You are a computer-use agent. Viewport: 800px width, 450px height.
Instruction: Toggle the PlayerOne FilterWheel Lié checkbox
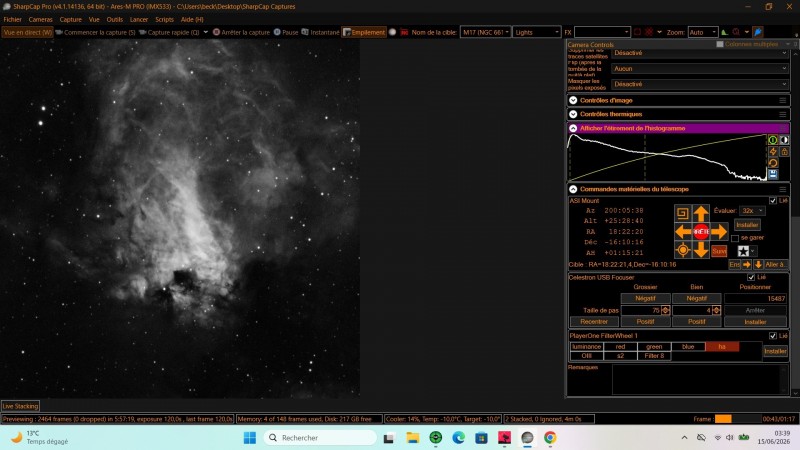(x=773, y=336)
